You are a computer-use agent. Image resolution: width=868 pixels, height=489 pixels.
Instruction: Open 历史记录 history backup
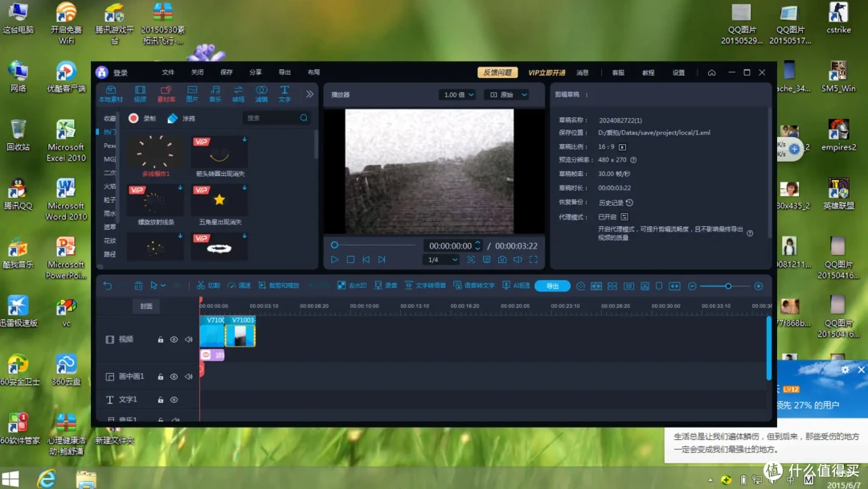pos(616,203)
